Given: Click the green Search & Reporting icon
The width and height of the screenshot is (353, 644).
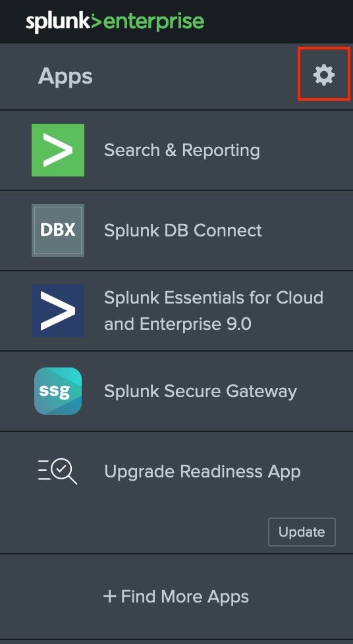Looking at the screenshot, I should (x=58, y=150).
